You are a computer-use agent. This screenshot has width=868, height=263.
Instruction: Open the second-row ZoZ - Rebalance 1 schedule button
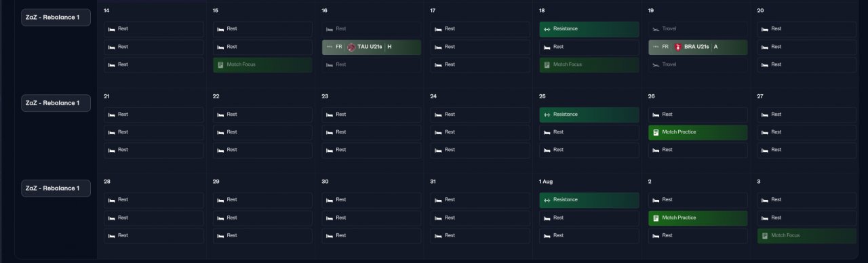[56, 103]
